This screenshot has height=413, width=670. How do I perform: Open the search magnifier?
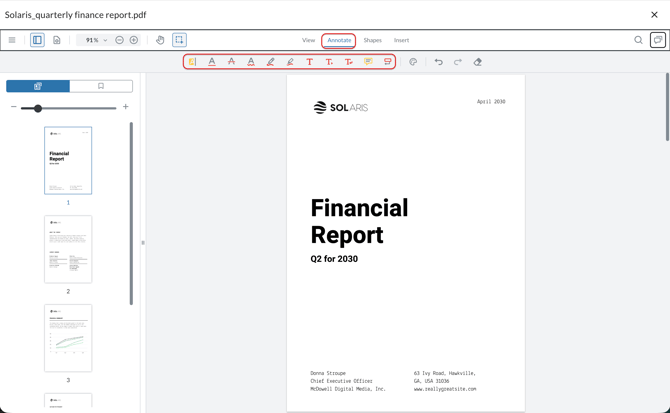point(638,40)
